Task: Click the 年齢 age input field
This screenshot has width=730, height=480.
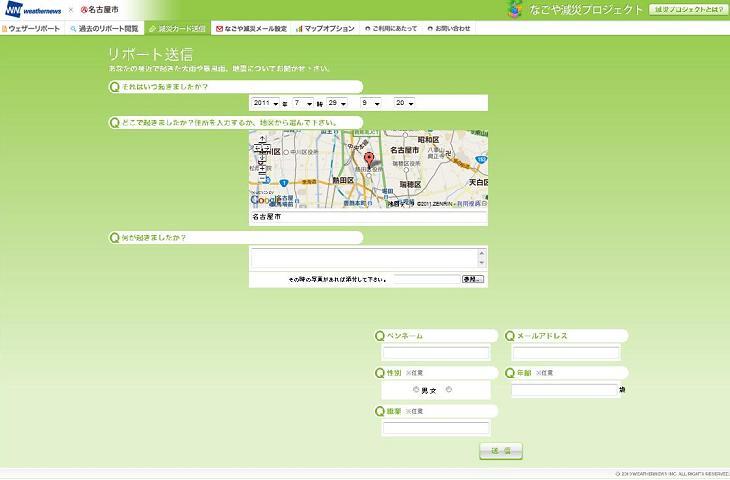Action: (564, 390)
